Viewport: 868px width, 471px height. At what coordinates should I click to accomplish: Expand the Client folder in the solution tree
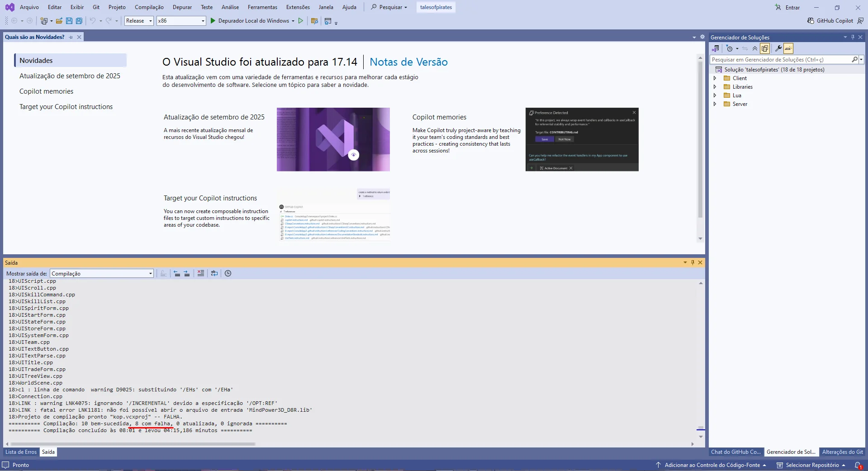click(715, 78)
